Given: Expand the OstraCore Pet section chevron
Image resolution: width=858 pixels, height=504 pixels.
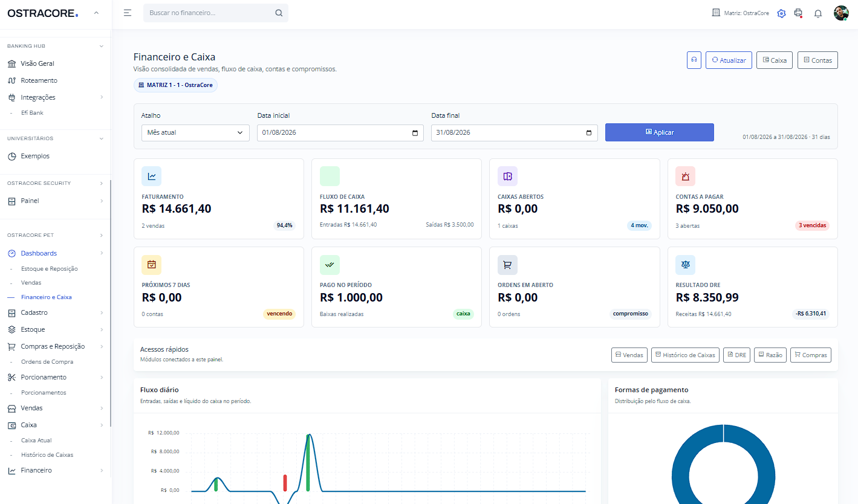Looking at the screenshot, I should pyautogui.click(x=102, y=235).
